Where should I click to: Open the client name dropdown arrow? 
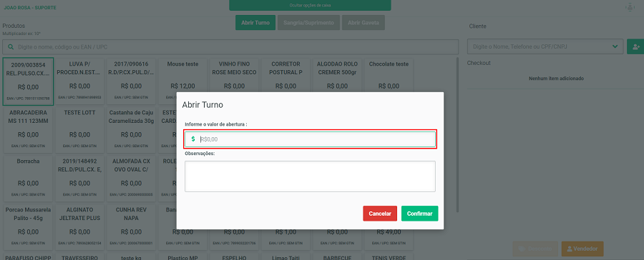tap(615, 46)
